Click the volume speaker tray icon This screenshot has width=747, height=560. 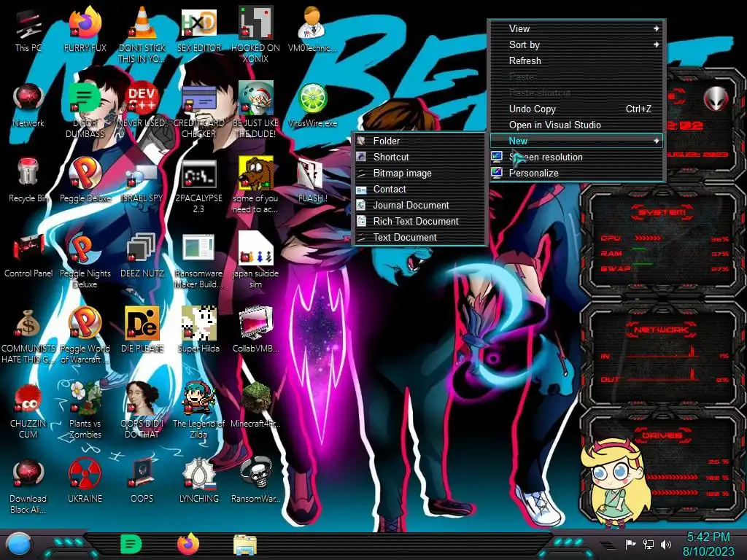[x=666, y=544]
